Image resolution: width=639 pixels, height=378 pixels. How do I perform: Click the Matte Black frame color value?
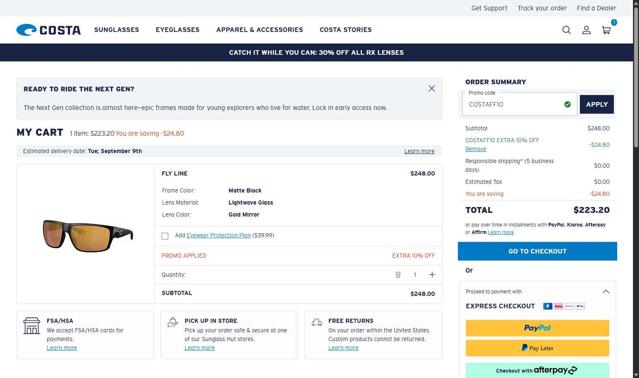click(x=245, y=191)
